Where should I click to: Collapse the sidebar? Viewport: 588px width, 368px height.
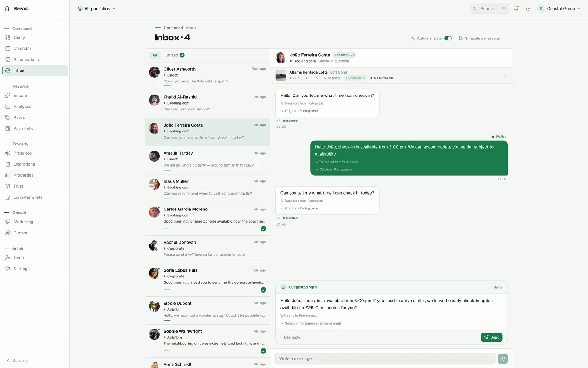17,361
